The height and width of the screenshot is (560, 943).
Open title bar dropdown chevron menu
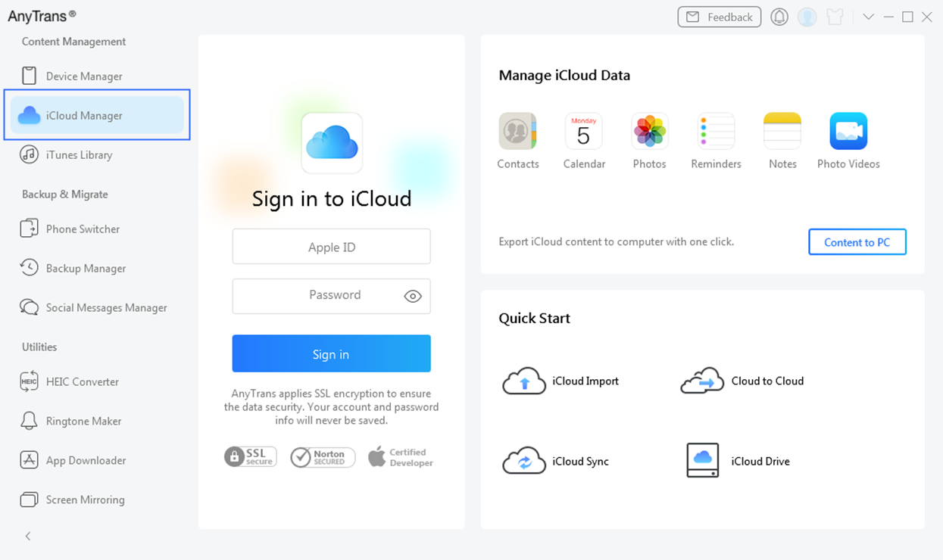coord(868,17)
